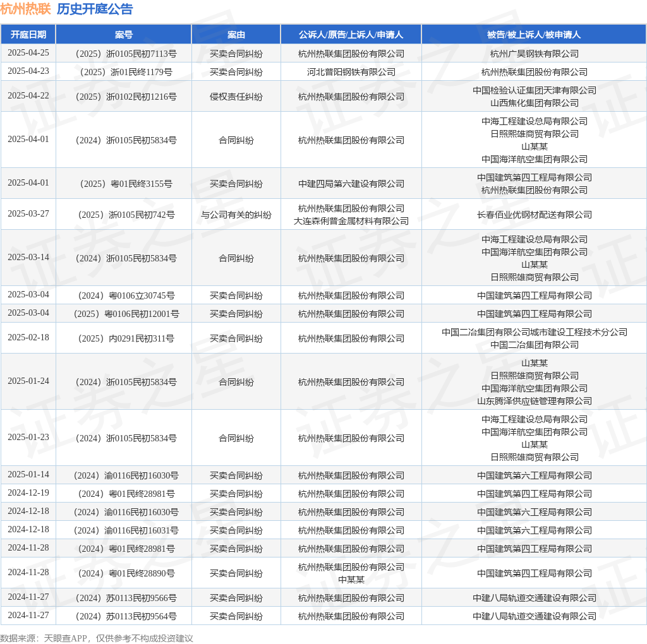Select date cell 2025-04-22

28,95
